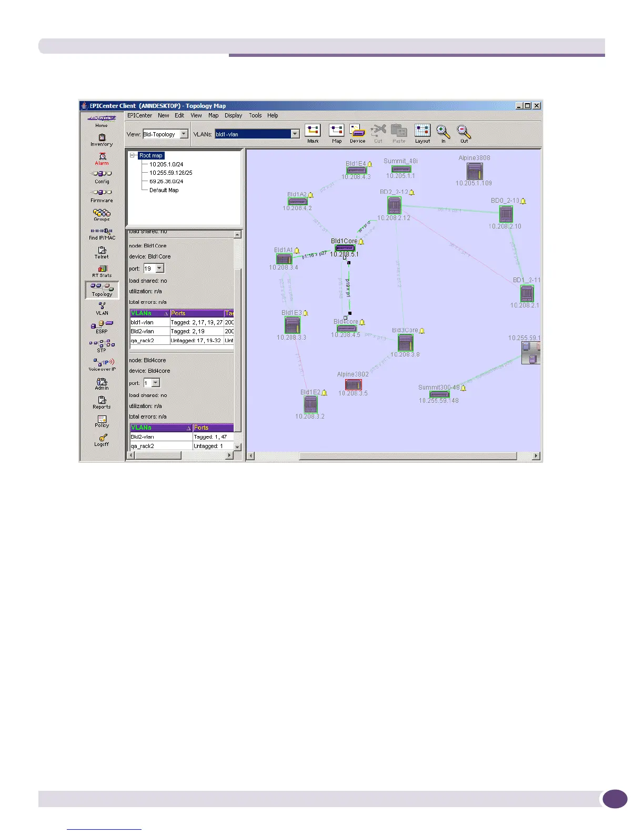
Task: Open the Groups icon in sidebar
Action: (x=102, y=215)
